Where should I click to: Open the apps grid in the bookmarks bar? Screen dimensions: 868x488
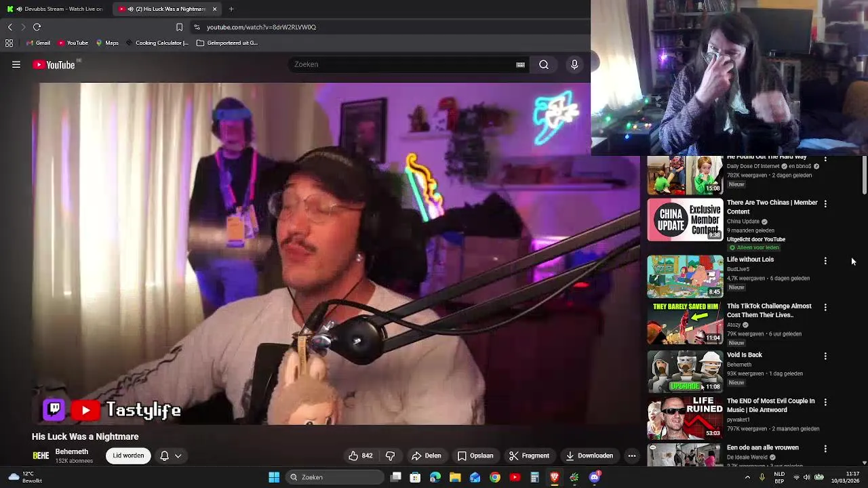pyautogui.click(x=9, y=43)
